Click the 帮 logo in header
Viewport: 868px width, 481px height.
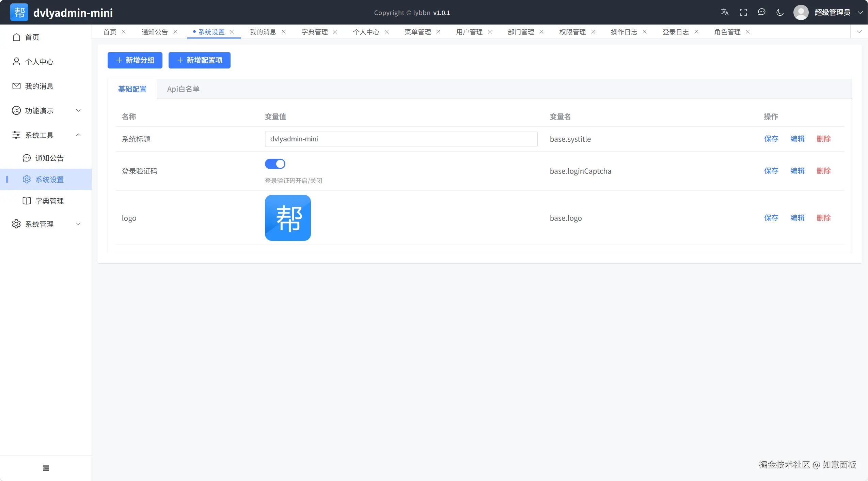pyautogui.click(x=19, y=12)
